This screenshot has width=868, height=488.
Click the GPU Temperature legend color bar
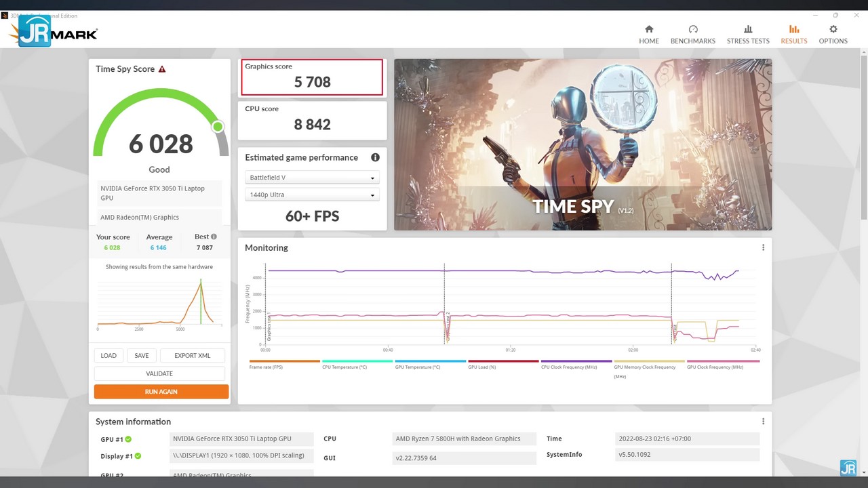(430, 361)
